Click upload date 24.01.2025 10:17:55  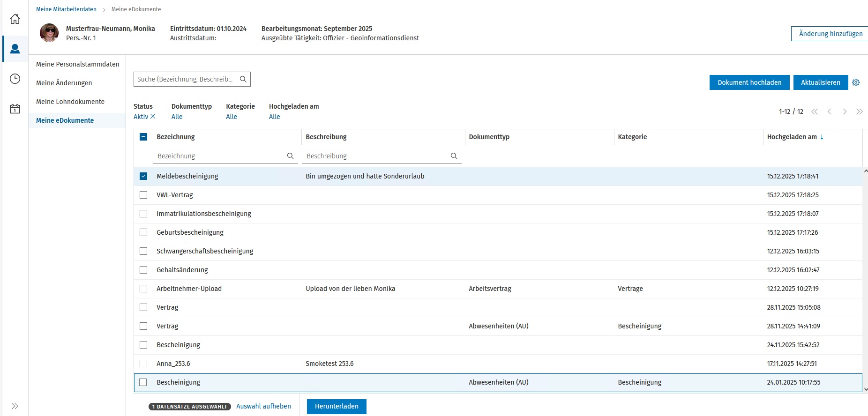point(793,382)
